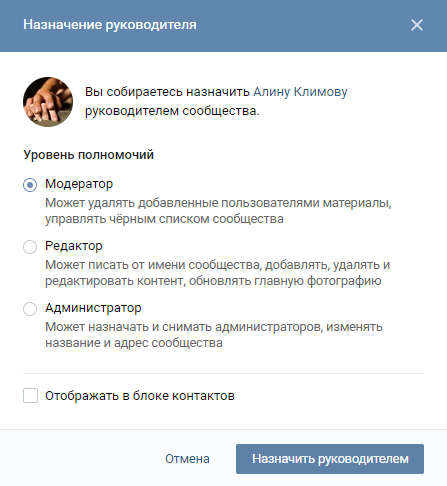Click the moderator permissions description text

(x=218, y=211)
